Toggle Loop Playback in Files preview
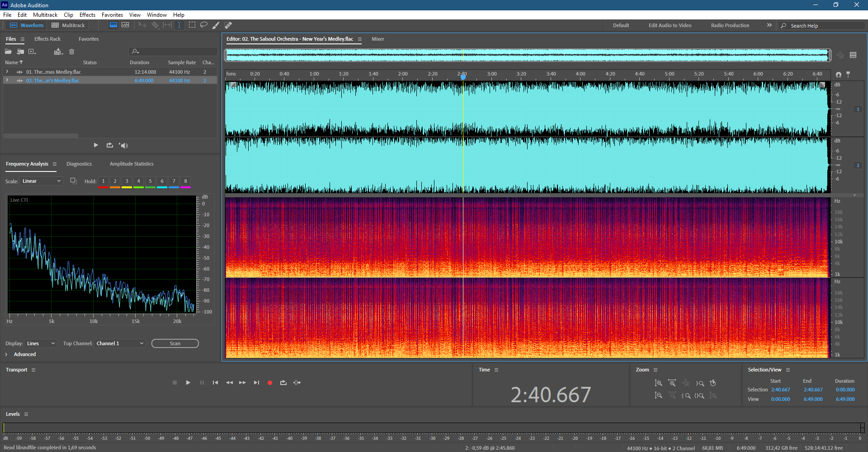This screenshot has width=868, height=452. [x=109, y=145]
